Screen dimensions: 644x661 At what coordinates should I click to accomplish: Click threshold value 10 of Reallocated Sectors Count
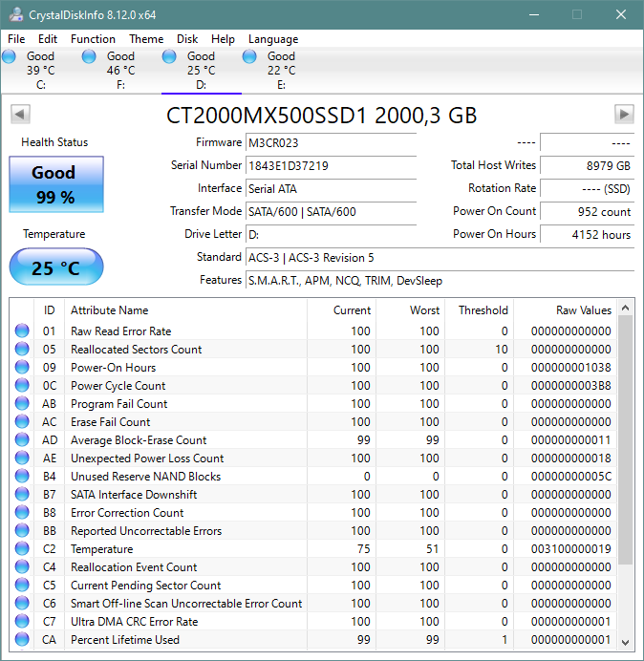[502, 350]
